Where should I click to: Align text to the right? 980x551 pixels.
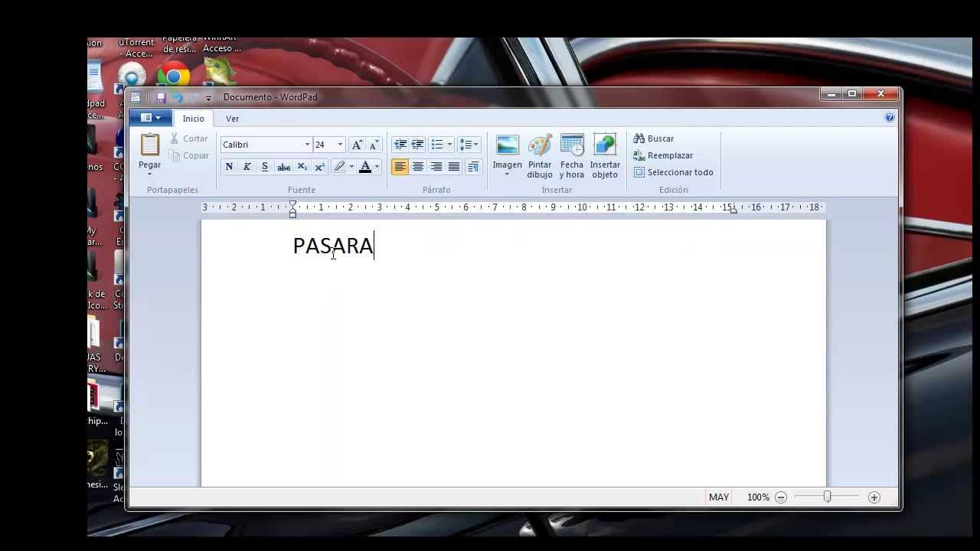pyautogui.click(x=436, y=167)
